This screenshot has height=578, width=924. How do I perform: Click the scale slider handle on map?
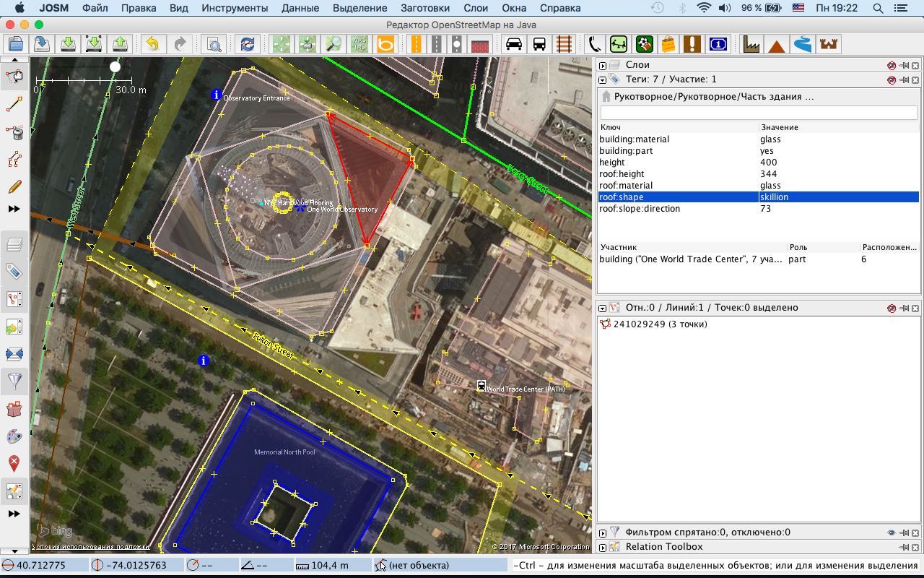click(115, 66)
